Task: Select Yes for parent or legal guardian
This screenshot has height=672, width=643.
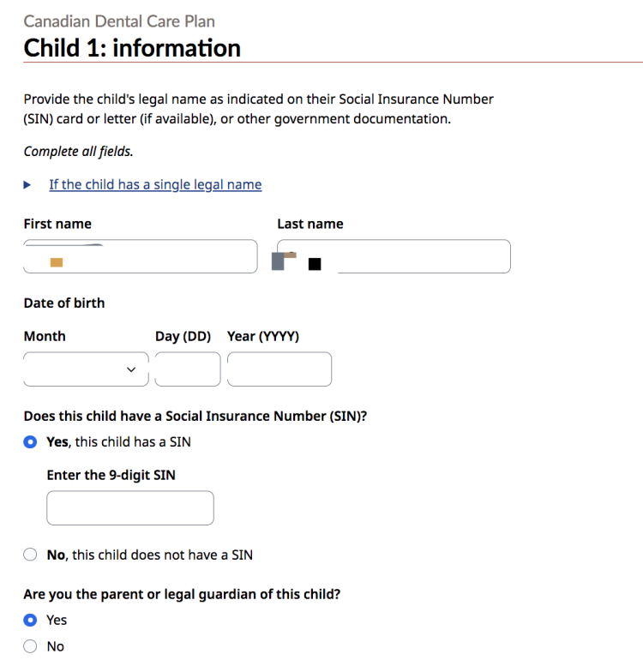Action: pos(31,620)
